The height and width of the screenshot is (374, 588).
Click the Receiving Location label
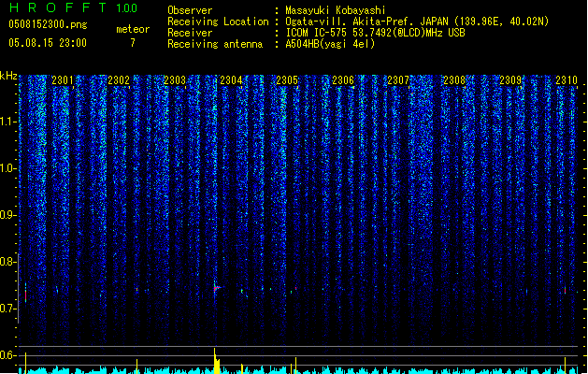218,22
